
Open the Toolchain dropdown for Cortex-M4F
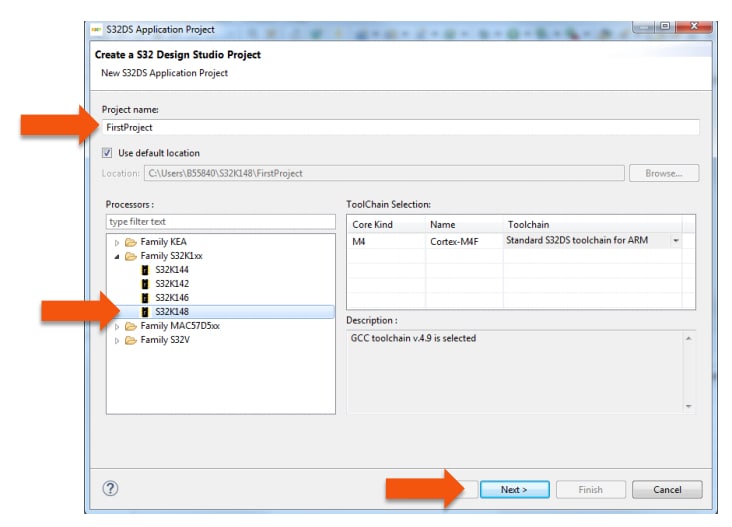[676, 241]
